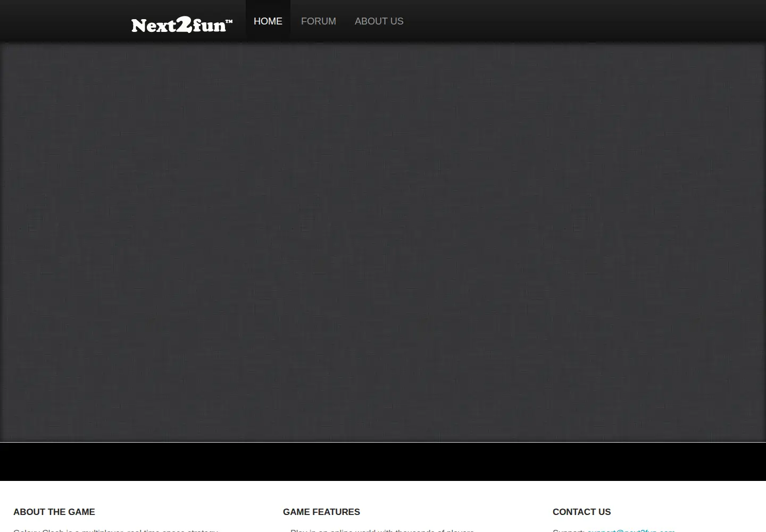Click the GAME FEATURES heading

coord(321,512)
